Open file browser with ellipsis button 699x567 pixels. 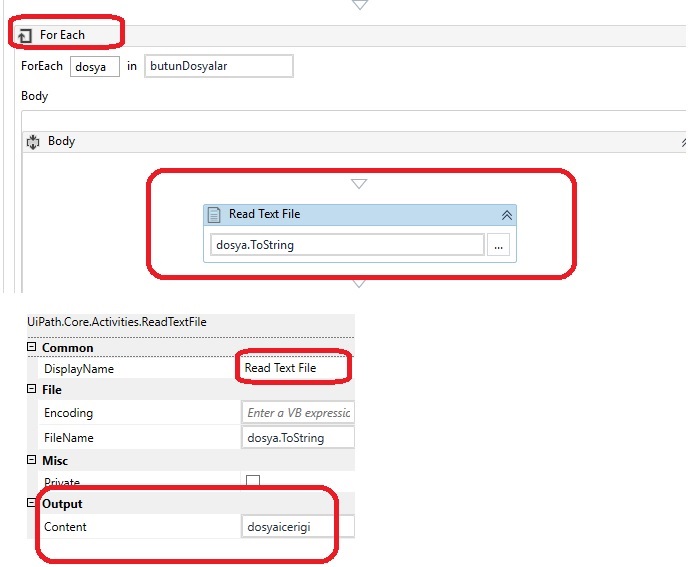tap(498, 245)
